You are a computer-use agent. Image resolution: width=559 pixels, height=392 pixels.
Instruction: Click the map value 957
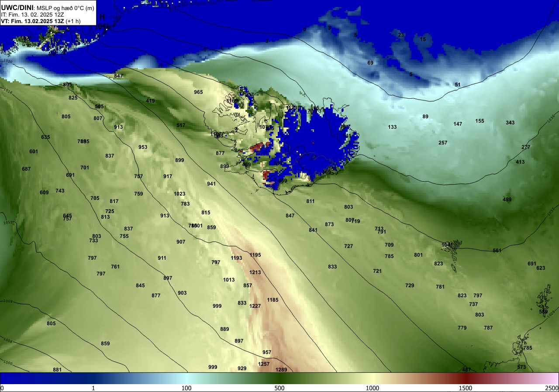coord(267,352)
